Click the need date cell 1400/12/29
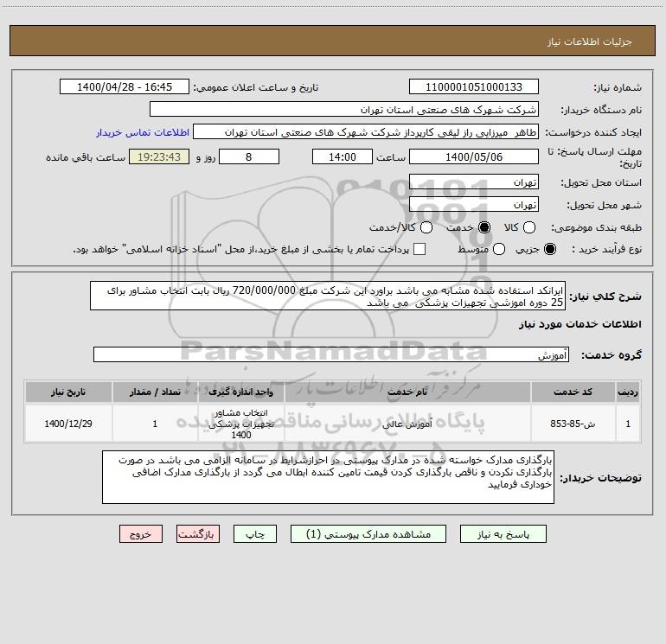The image size is (666, 644). (x=68, y=424)
